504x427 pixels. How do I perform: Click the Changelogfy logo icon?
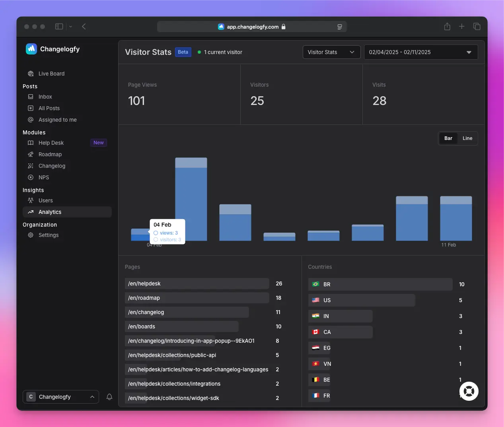click(31, 49)
